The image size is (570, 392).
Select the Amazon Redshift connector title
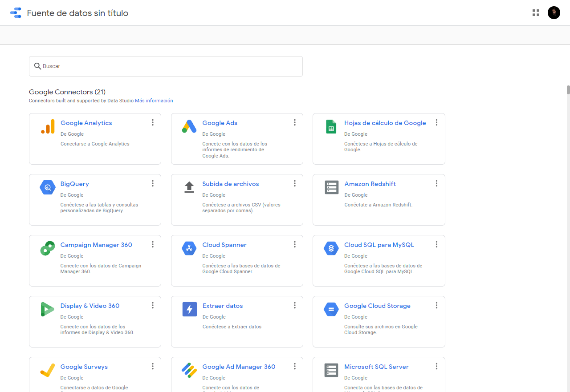[x=370, y=184]
